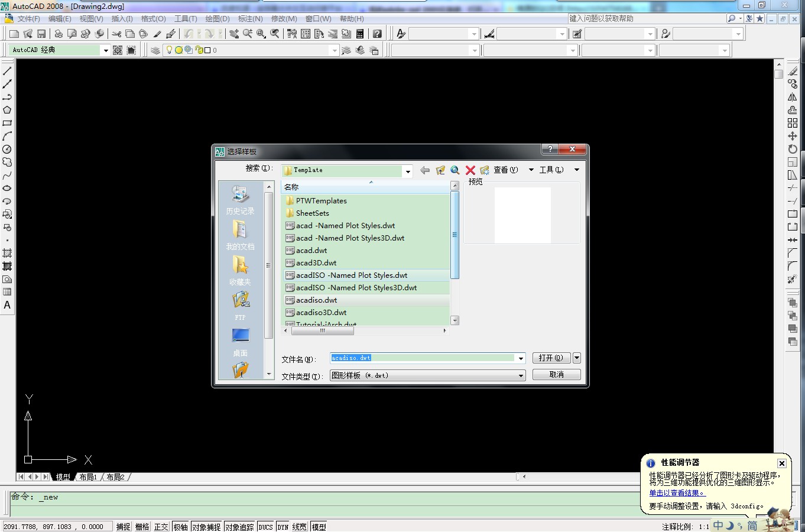Pick the Multiline Text (A) tool
The height and width of the screenshot is (532, 805).
[x=7, y=306]
